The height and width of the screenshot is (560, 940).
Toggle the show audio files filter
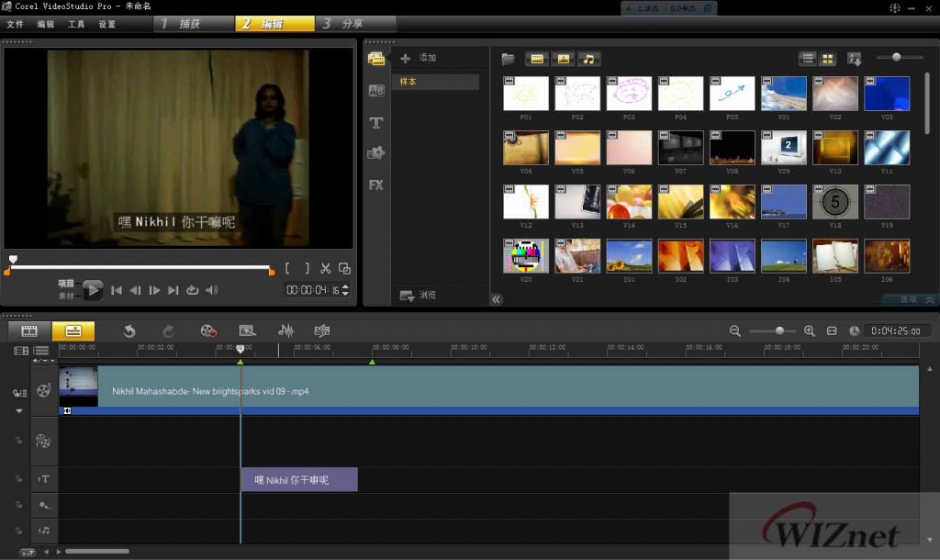(x=588, y=59)
